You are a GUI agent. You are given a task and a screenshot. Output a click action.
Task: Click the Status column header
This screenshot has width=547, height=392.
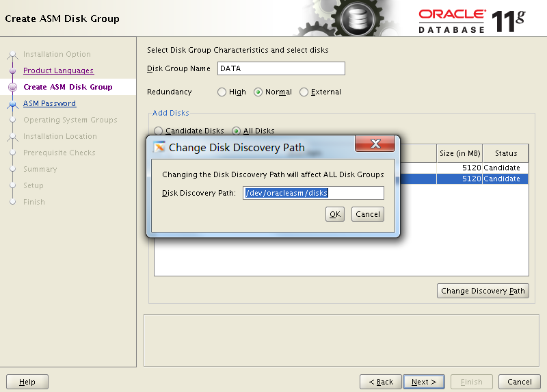pyautogui.click(x=506, y=153)
